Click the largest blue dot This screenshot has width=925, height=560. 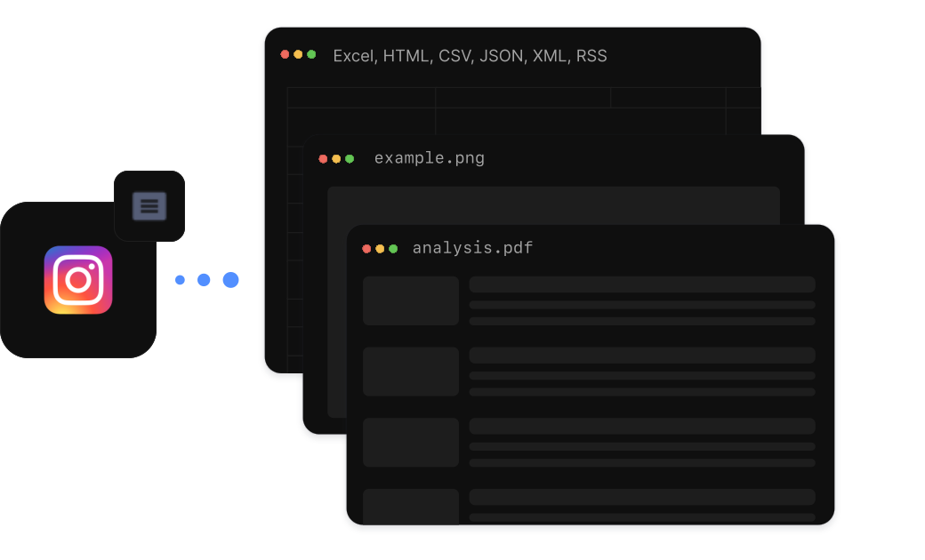(230, 280)
